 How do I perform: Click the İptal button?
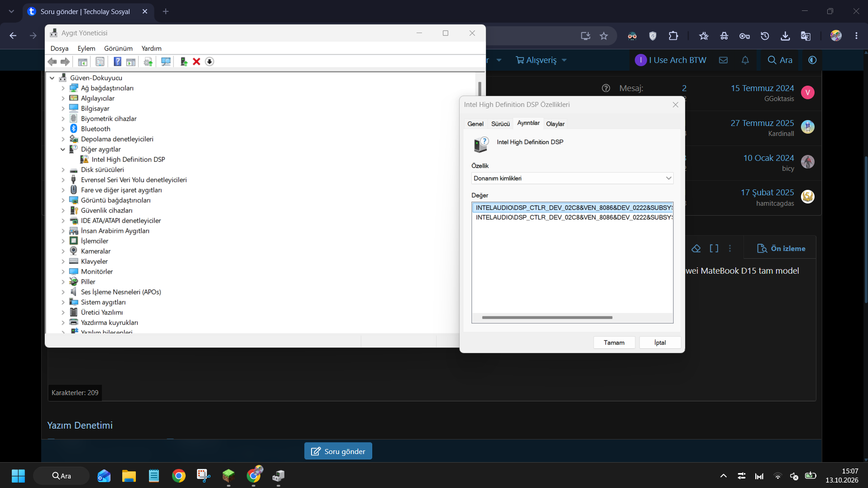click(660, 343)
